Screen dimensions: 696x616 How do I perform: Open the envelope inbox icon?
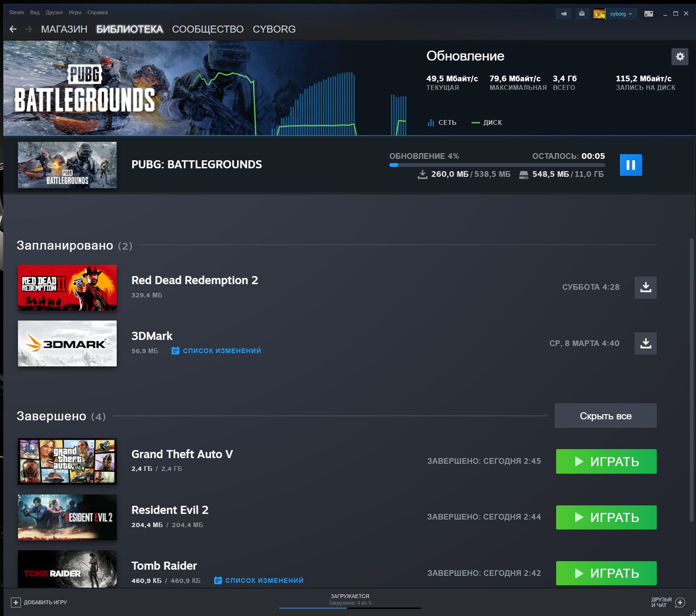[582, 14]
